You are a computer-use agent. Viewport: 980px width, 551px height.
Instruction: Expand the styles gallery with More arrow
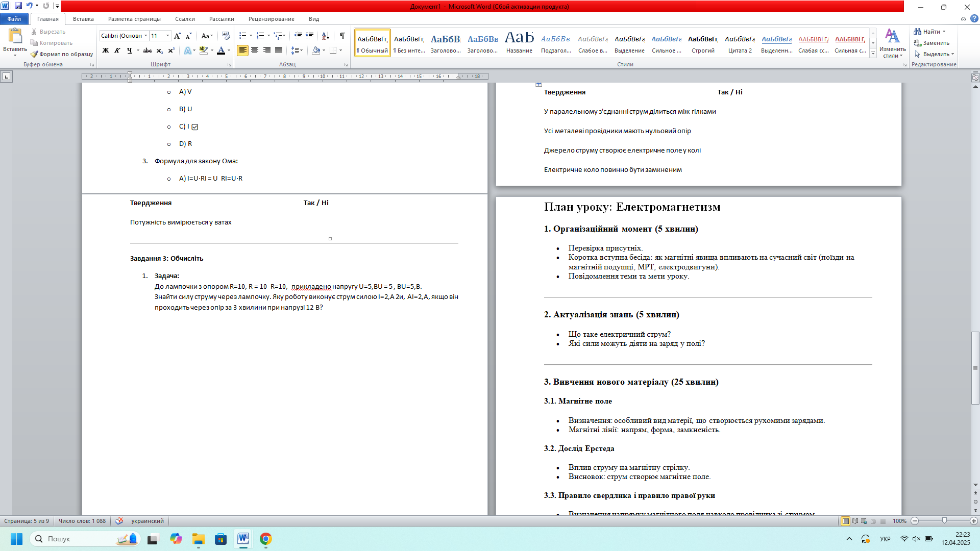873,54
